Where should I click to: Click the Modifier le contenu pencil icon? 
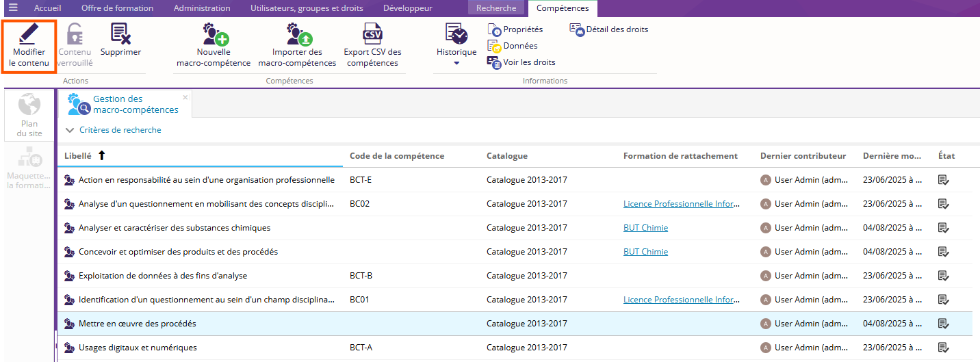click(x=28, y=34)
